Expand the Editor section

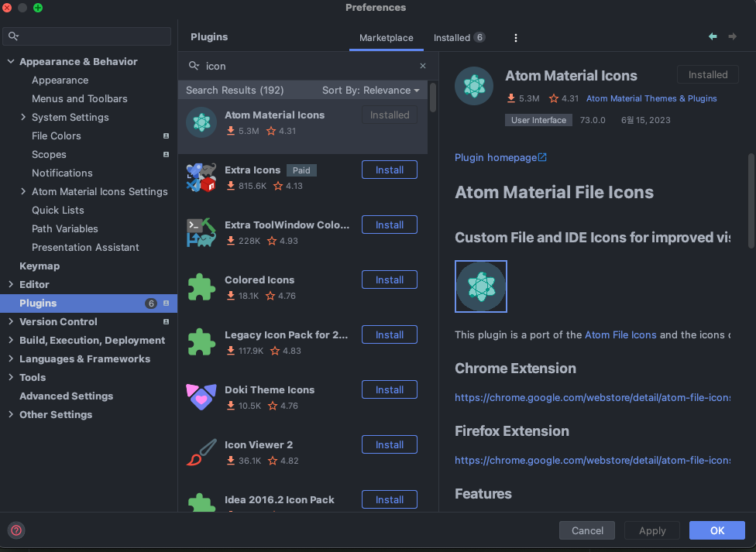point(11,284)
